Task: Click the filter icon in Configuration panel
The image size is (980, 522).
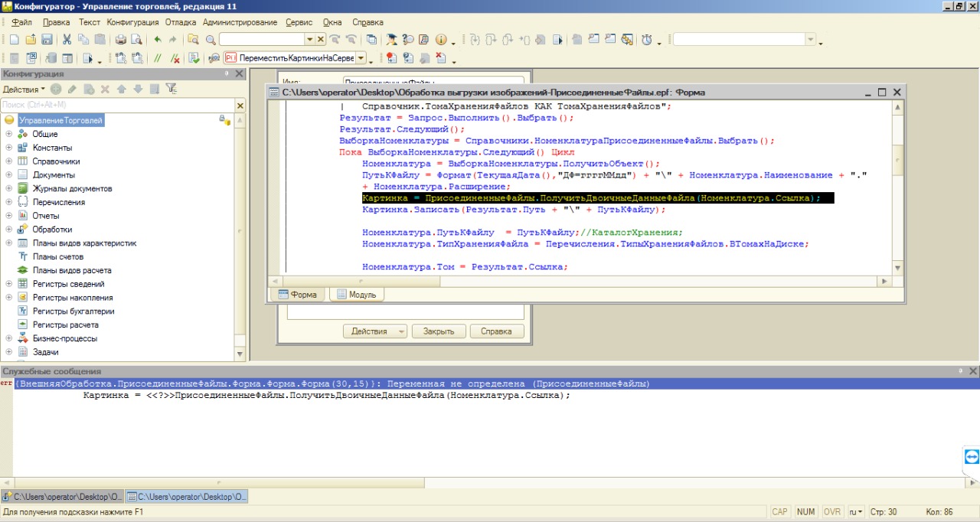Action: (171, 89)
